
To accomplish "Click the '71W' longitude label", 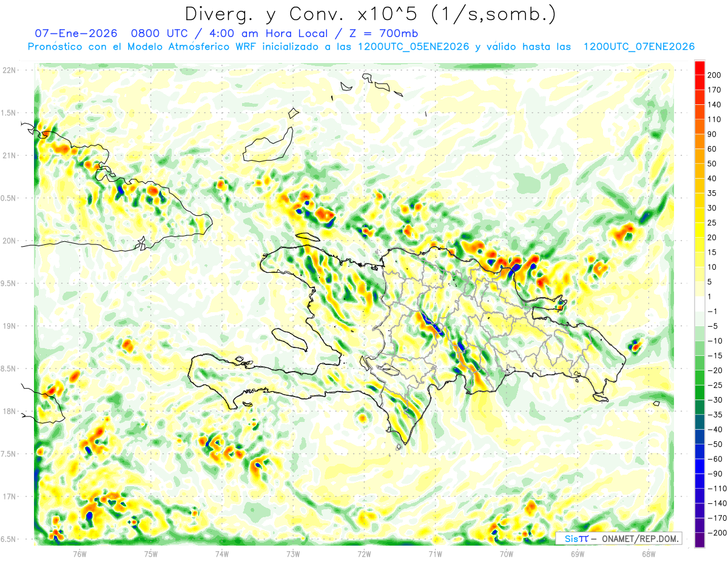I will [435, 554].
